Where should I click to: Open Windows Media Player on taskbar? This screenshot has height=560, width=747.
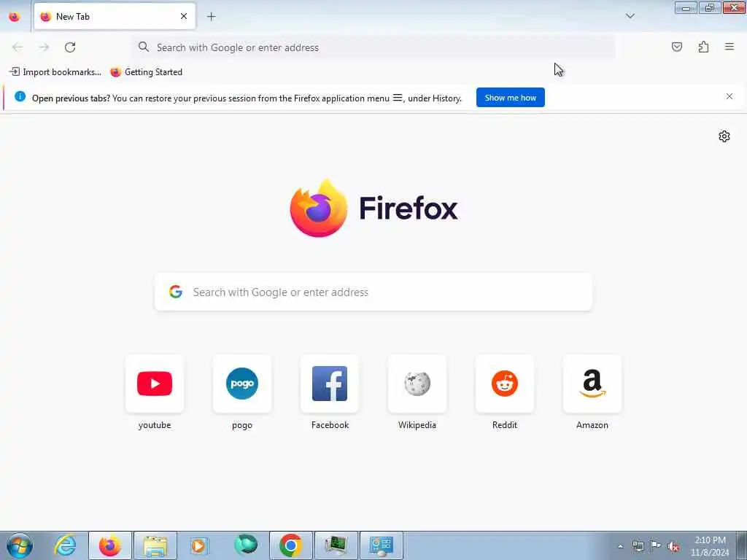[199, 545]
